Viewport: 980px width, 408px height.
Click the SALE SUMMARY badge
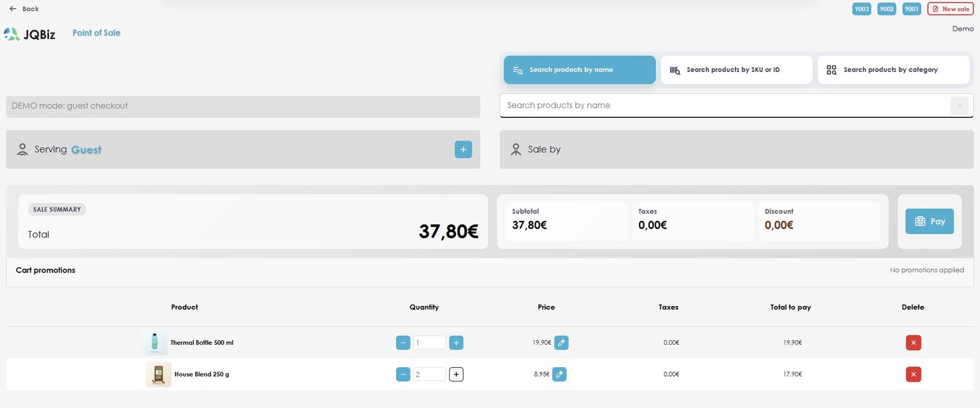(57, 209)
